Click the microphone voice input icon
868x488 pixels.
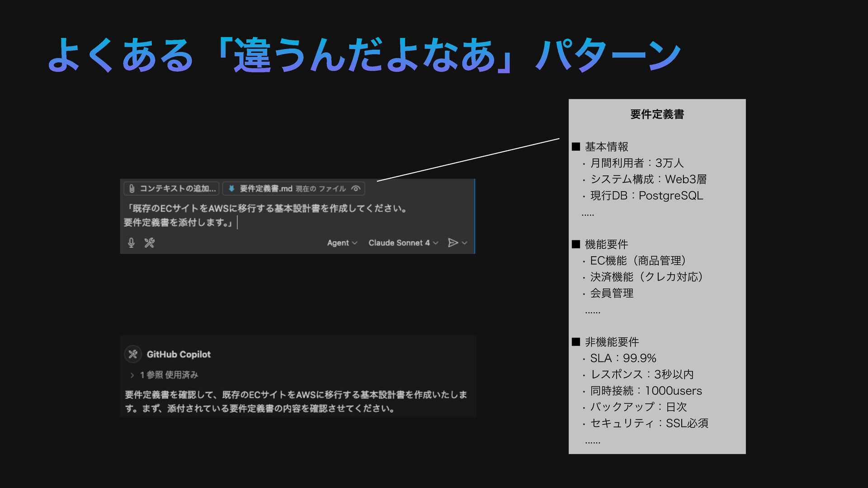[x=131, y=243]
